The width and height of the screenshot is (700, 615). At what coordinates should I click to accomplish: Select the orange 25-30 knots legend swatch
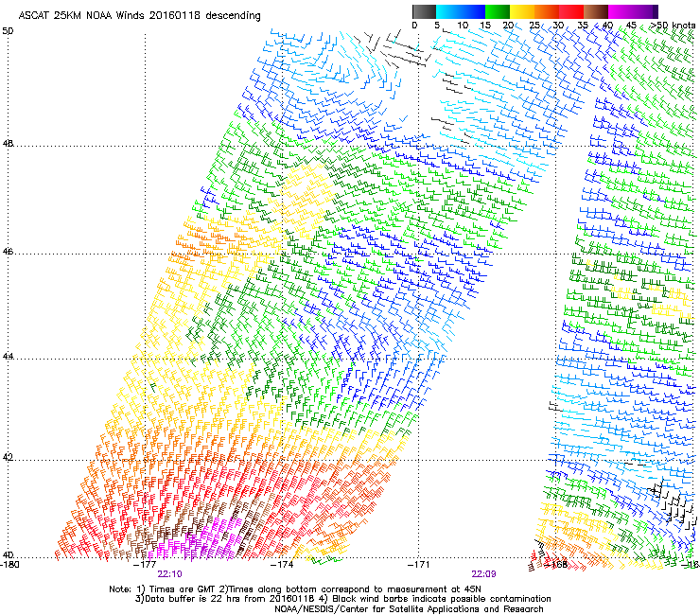547,11
